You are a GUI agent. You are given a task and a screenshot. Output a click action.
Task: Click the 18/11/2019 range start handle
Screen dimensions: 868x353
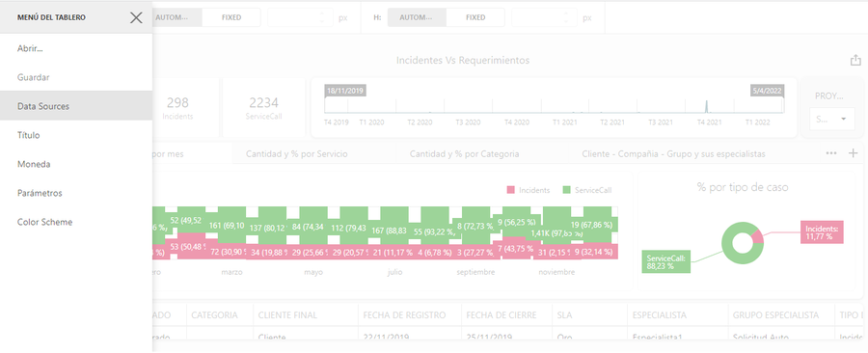tap(346, 91)
